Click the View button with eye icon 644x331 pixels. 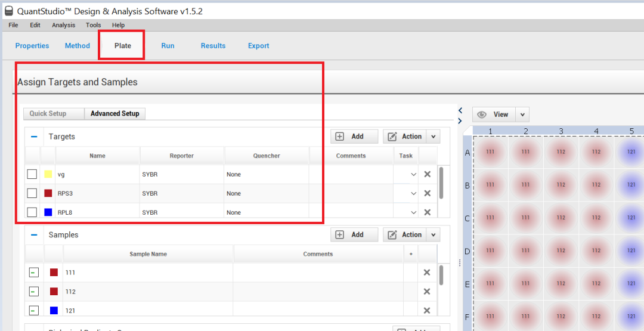coord(494,115)
